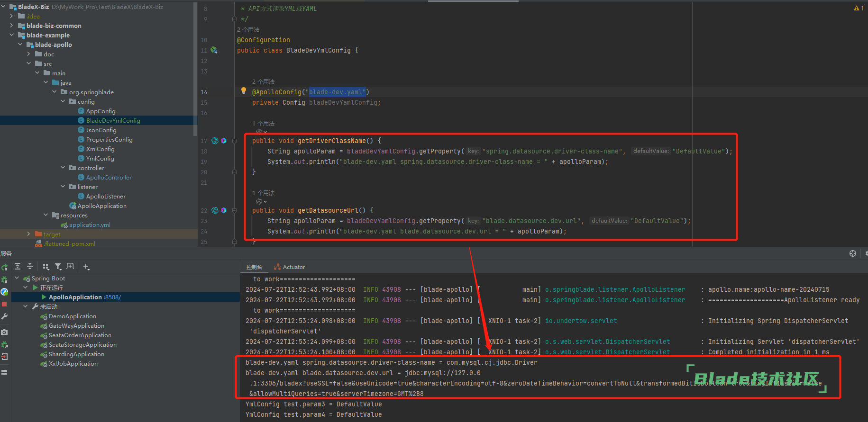
Task: Click the exit application icon in Services sidebar
Action: click(x=4, y=357)
